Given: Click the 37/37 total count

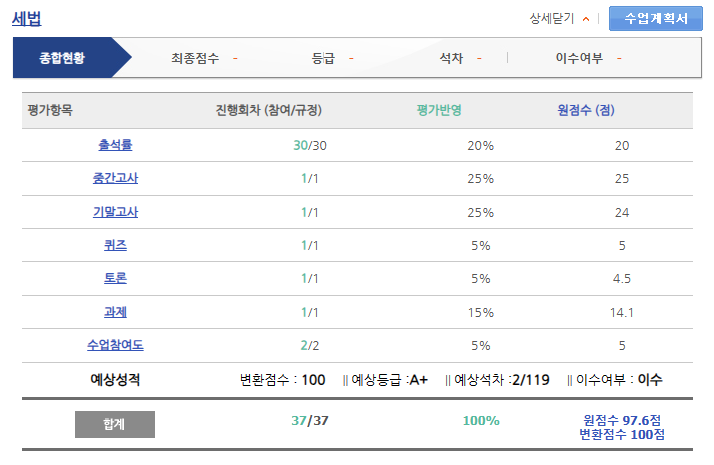Looking at the screenshot, I should (310, 420).
